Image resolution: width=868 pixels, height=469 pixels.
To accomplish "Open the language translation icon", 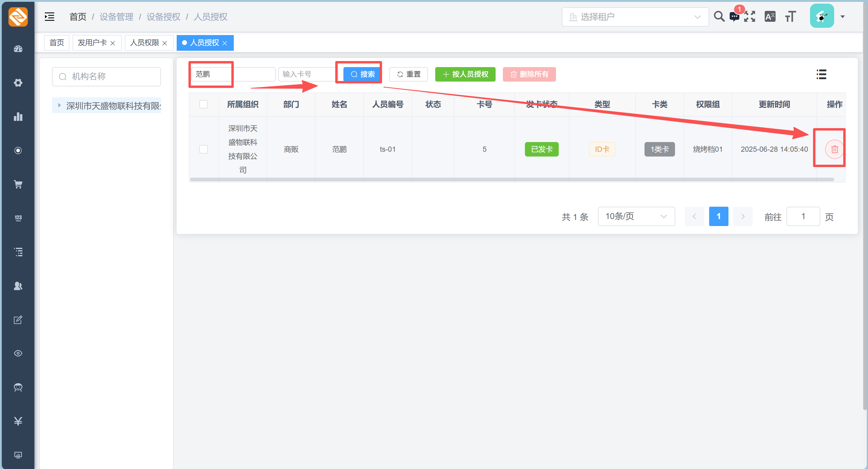I will (x=770, y=17).
